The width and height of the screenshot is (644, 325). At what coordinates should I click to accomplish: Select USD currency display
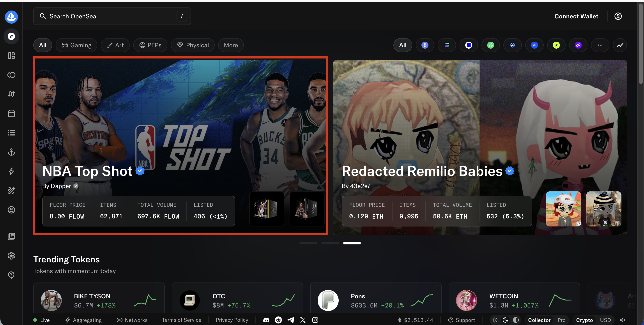click(x=605, y=320)
